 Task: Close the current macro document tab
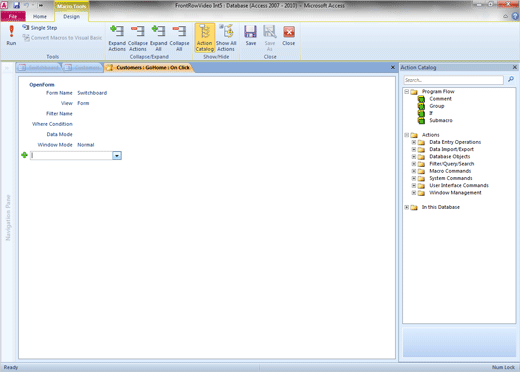393,67
